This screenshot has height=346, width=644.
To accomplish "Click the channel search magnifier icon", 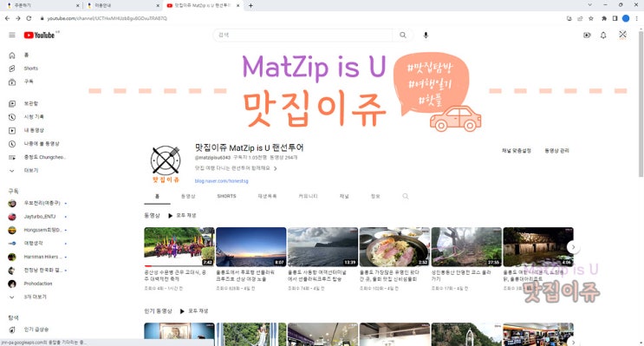I will pyautogui.click(x=406, y=197).
